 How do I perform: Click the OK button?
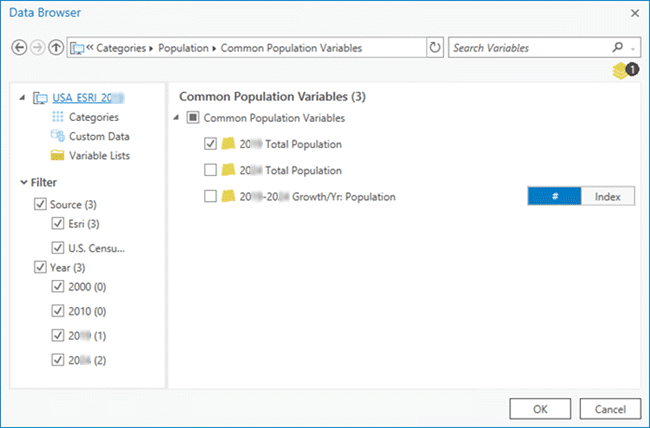(540, 408)
